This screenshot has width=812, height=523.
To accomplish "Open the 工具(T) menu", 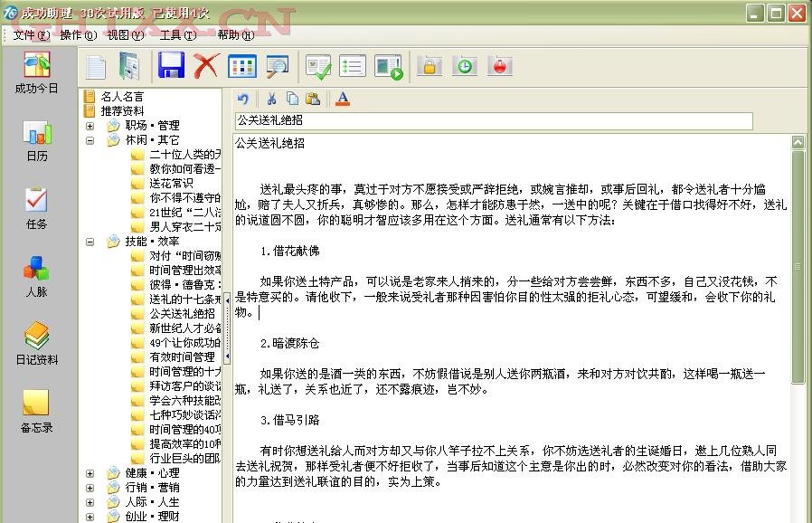I will 177,35.
